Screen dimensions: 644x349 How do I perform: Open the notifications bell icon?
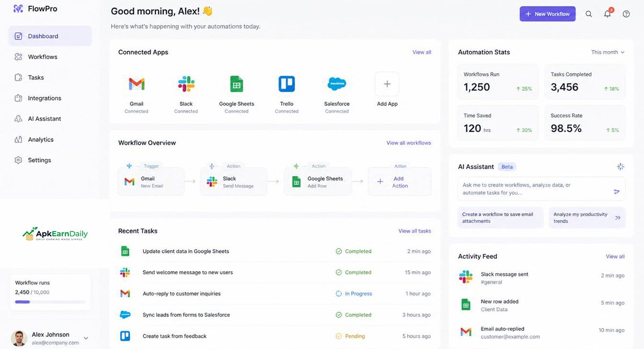point(608,14)
